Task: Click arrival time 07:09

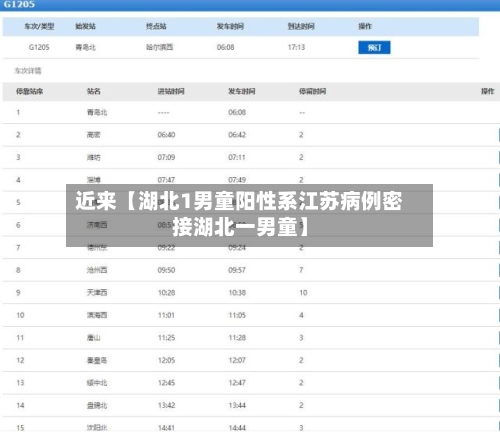Action: (x=166, y=157)
